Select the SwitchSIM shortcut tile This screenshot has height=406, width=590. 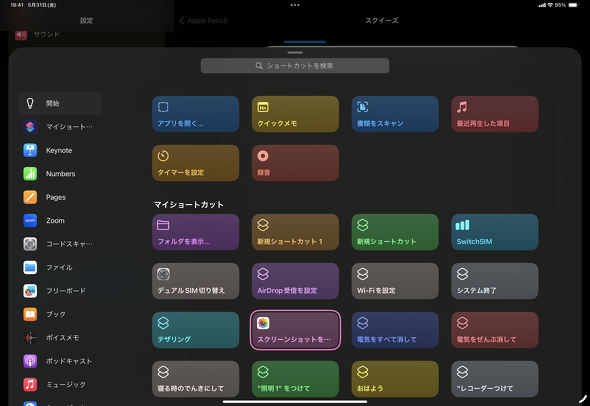(494, 232)
